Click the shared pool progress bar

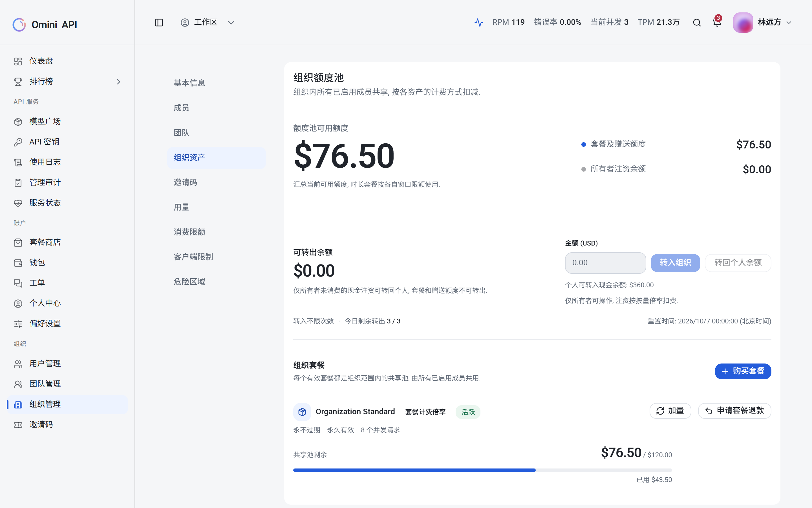[482, 470]
